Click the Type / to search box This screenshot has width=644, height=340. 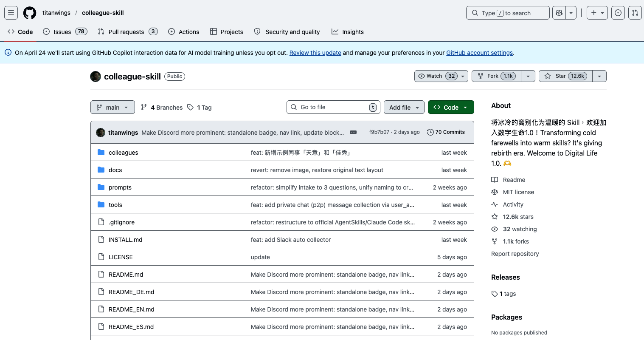(x=508, y=13)
